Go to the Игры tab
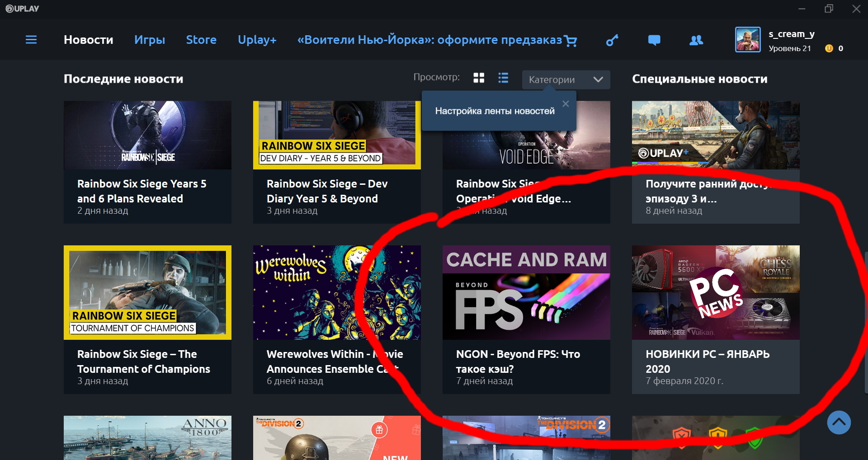The image size is (868, 460). (x=150, y=40)
